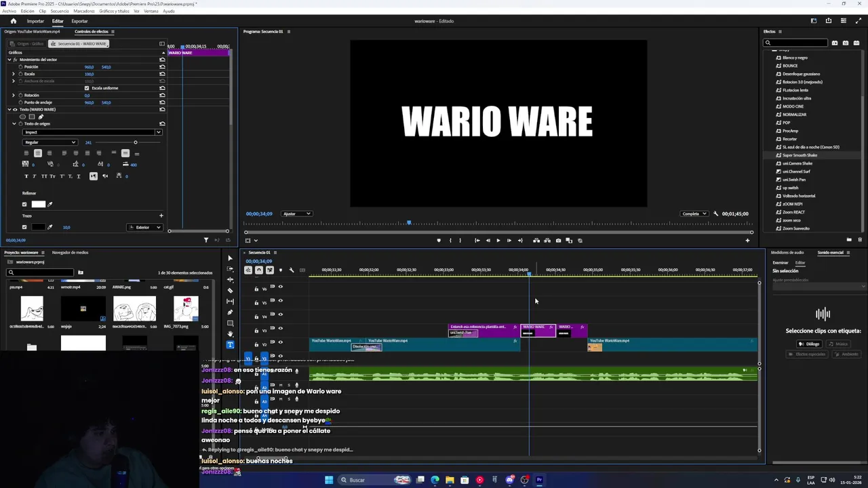
Task: Select the Hand tool in timeline toolbar
Action: click(230, 334)
